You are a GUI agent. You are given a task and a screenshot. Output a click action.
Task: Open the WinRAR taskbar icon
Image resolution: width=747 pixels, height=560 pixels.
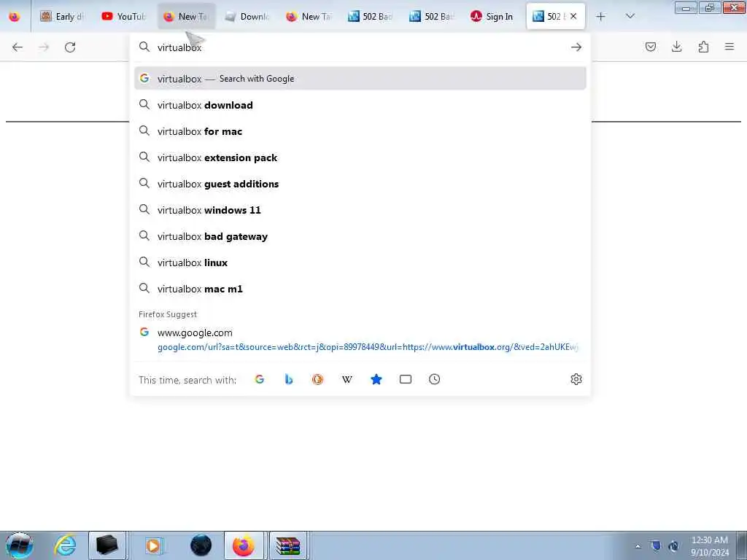(x=288, y=545)
